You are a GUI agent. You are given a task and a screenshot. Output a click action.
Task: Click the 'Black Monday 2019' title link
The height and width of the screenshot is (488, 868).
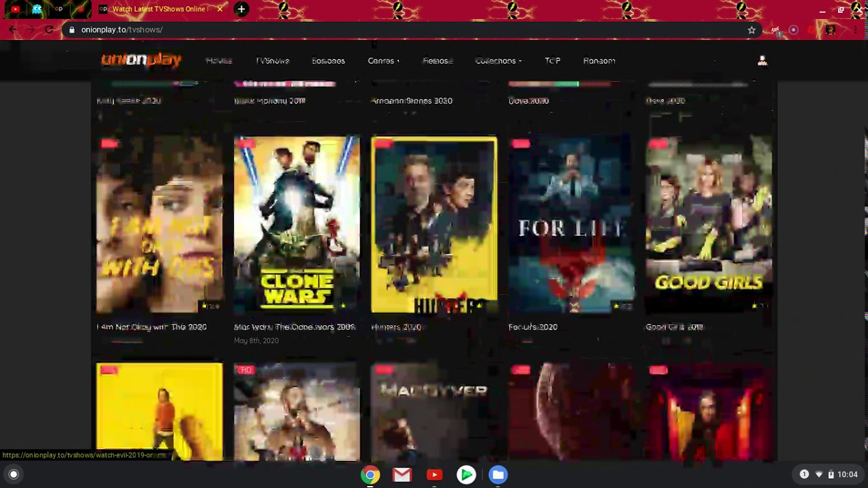(x=270, y=100)
